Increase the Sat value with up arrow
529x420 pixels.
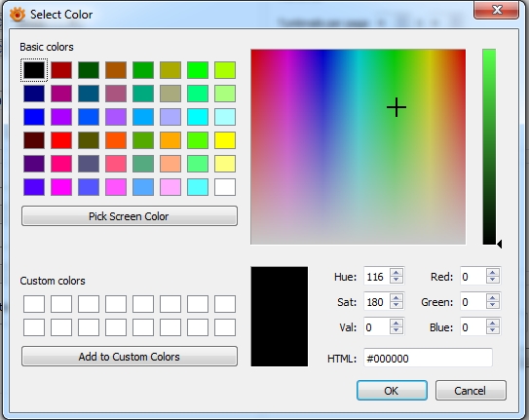click(397, 297)
